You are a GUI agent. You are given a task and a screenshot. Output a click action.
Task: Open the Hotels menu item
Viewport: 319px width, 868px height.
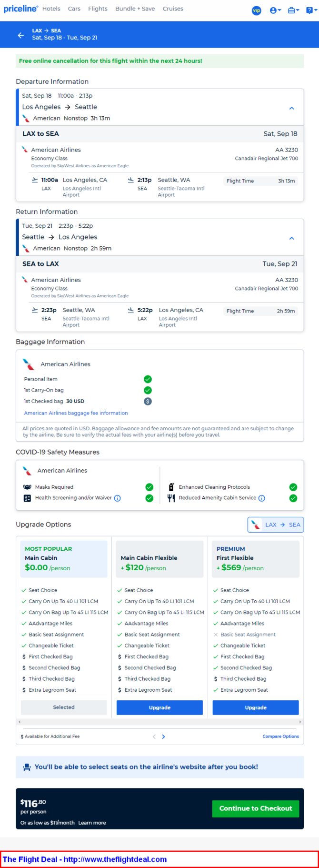[x=51, y=9]
